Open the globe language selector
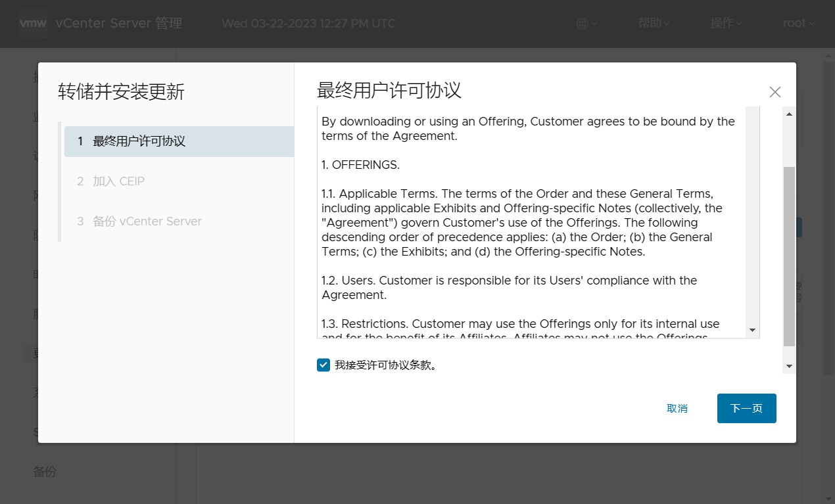 coord(586,24)
